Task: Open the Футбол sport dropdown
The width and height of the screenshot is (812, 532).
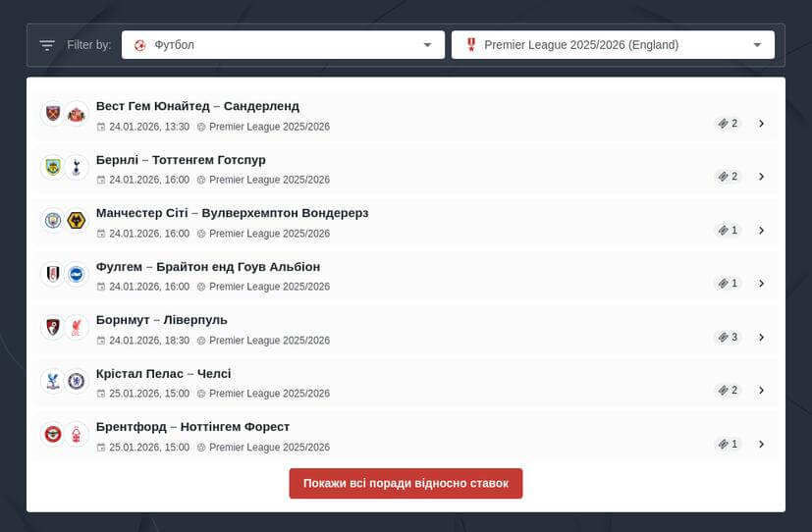Action: [283, 45]
